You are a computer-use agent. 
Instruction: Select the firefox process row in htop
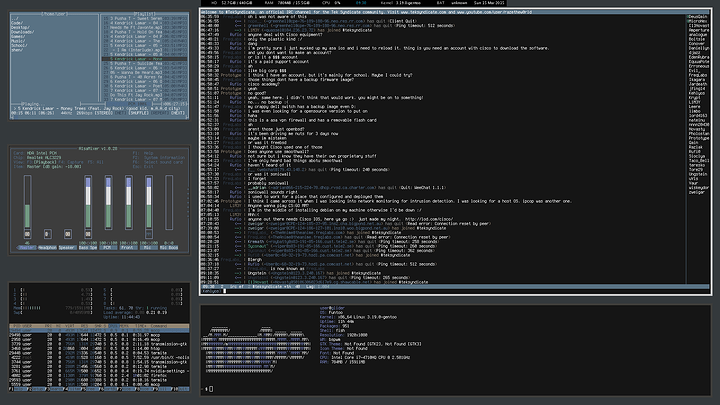(99, 376)
